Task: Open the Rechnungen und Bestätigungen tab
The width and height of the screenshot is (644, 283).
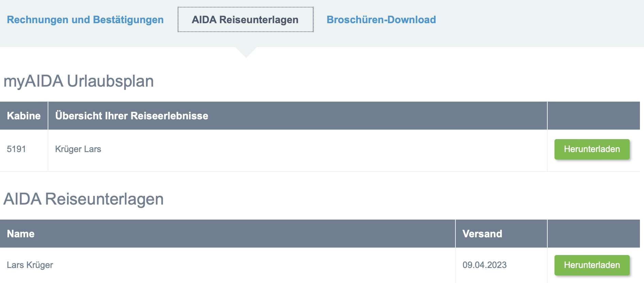Action: point(85,20)
